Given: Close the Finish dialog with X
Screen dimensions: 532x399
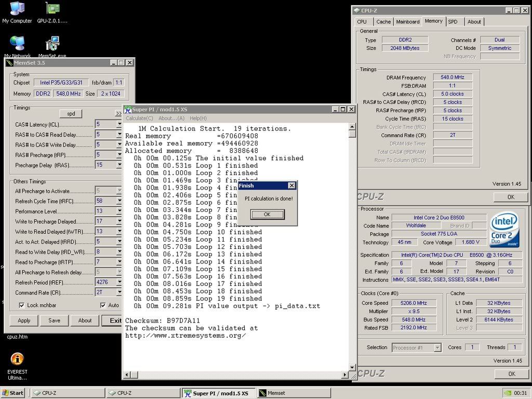Looking at the screenshot, I should [x=291, y=185].
